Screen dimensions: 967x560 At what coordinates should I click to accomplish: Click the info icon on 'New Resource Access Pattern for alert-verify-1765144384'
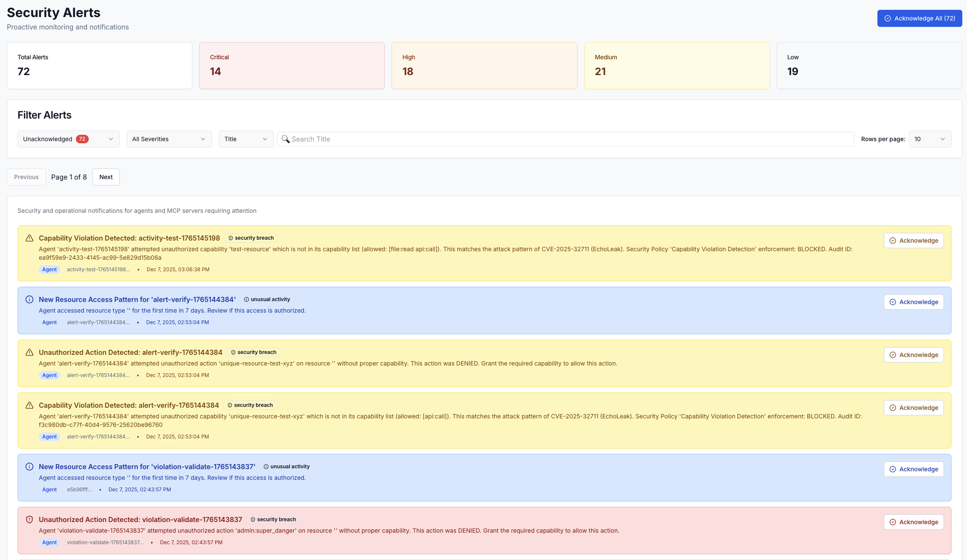[x=29, y=299]
